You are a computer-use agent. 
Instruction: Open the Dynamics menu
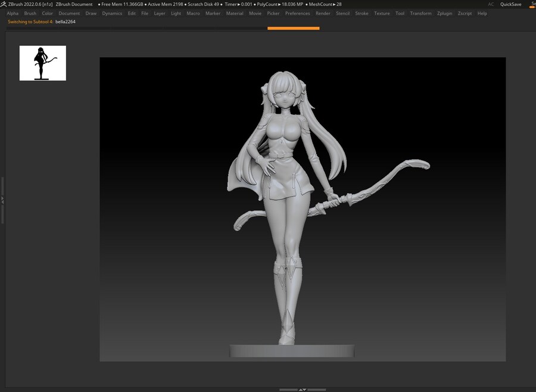pos(112,13)
